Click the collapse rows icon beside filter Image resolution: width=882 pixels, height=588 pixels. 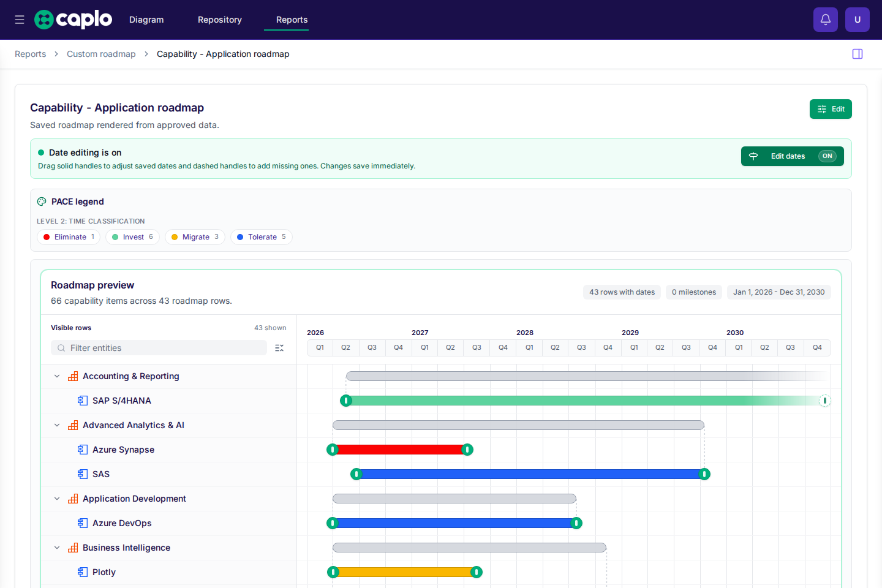(x=279, y=348)
